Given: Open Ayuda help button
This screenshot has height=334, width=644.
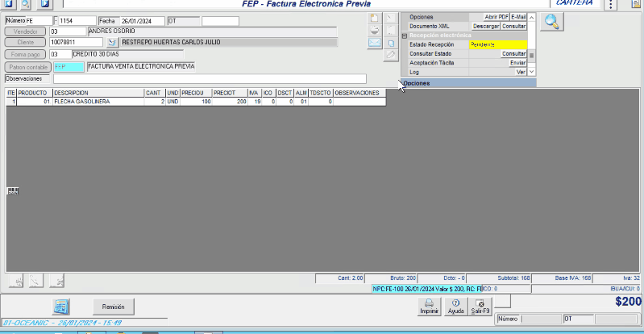Looking at the screenshot, I should pyautogui.click(x=455, y=306).
